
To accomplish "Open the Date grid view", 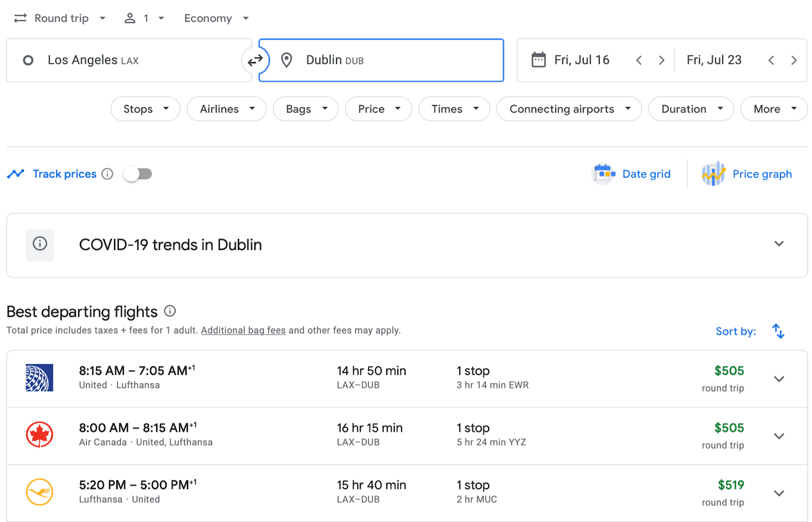I will pyautogui.click(x=631, y=174).
